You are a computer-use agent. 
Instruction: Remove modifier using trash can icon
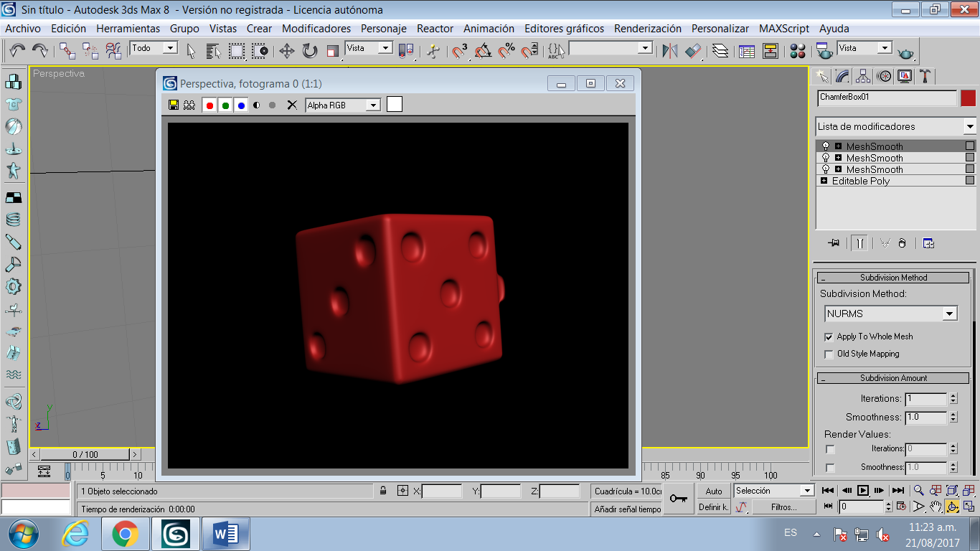pyautogui.click(x=903, y=242)
